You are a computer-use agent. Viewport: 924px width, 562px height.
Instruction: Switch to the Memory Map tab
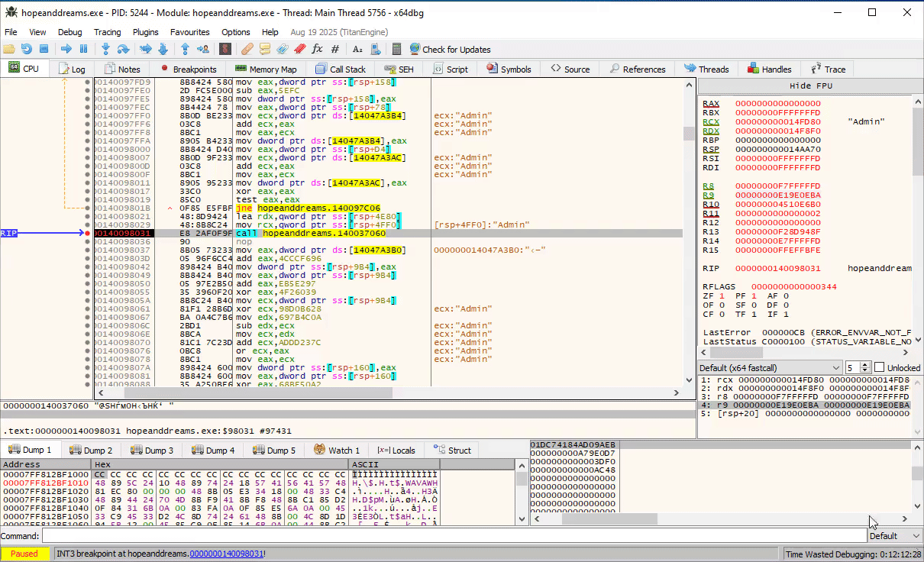265,69
